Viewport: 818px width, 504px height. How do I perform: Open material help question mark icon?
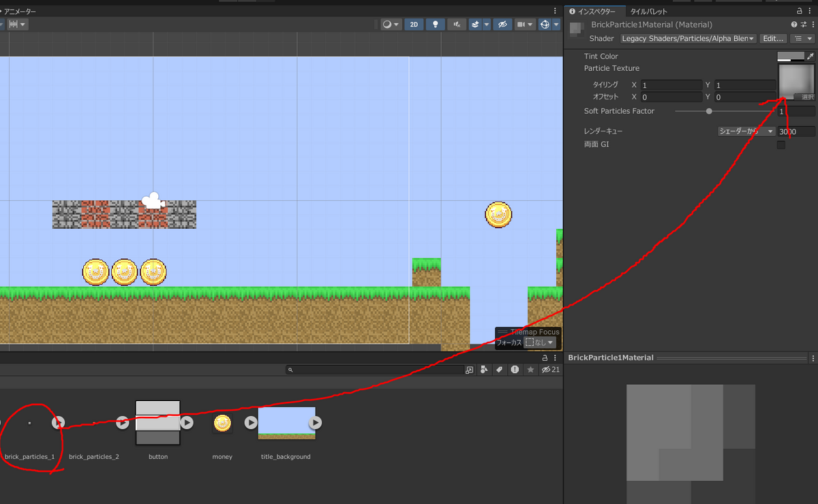(x=794, y=25)
